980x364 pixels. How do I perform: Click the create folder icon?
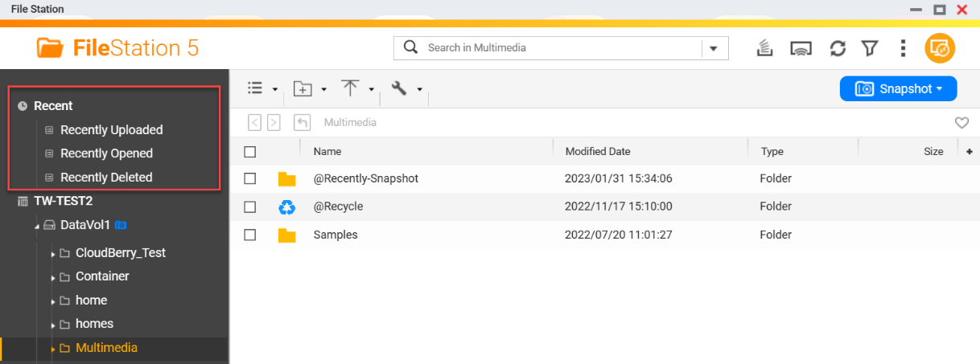pyautogui.click(x=303, y=88)
